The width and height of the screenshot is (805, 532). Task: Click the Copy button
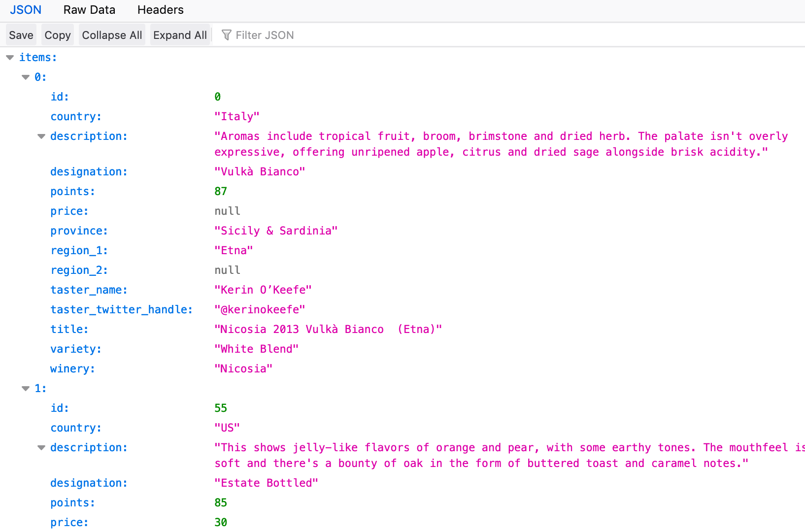(57, 34)
